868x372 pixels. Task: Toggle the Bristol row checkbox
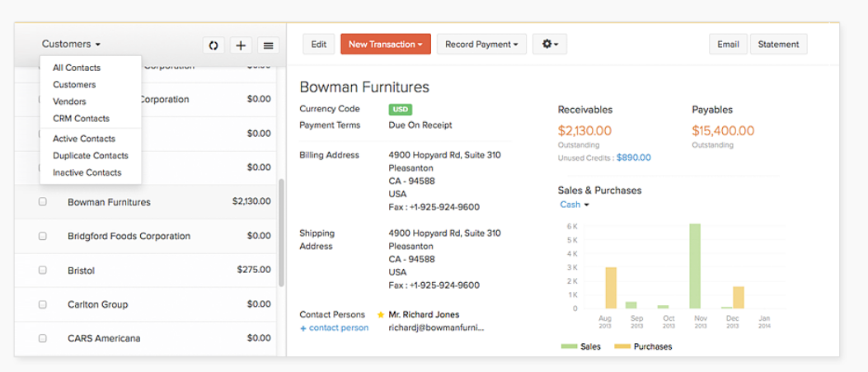[x=43, y=270]
